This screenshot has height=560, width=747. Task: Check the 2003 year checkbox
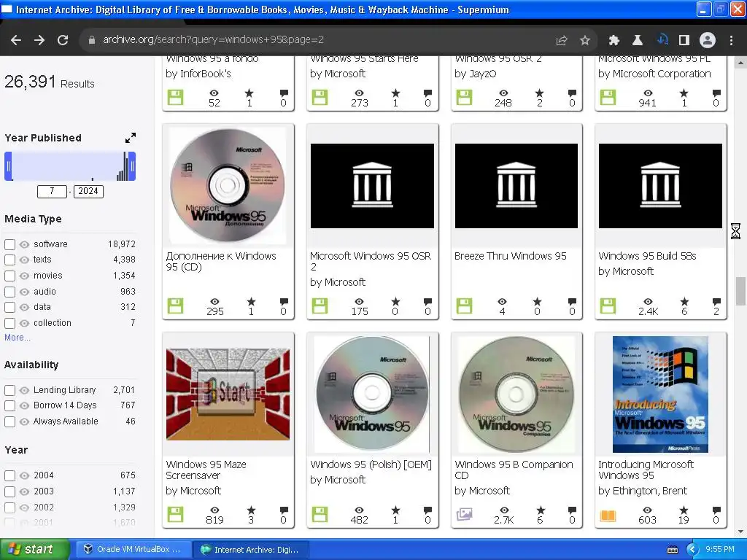click(10, 492)
